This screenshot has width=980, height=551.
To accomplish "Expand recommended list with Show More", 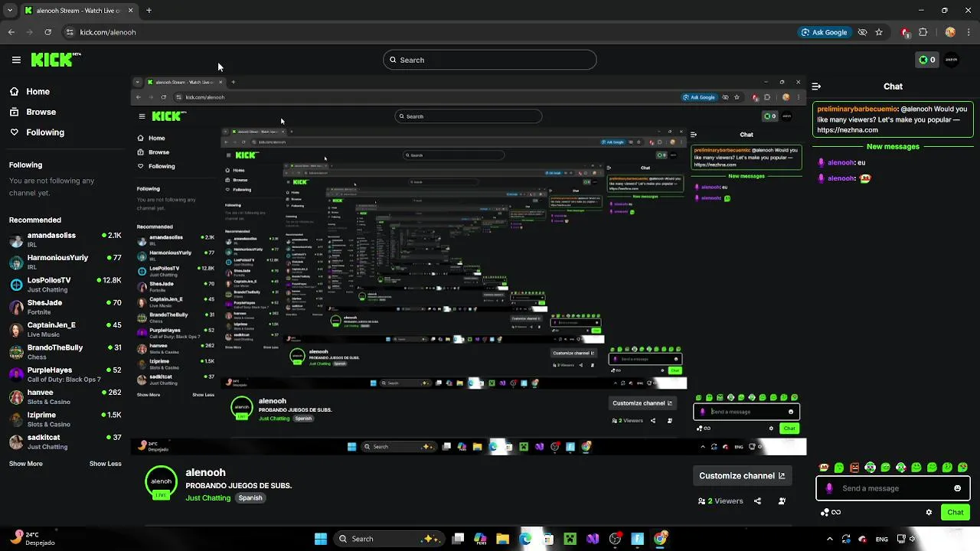I will coord(26,464).
